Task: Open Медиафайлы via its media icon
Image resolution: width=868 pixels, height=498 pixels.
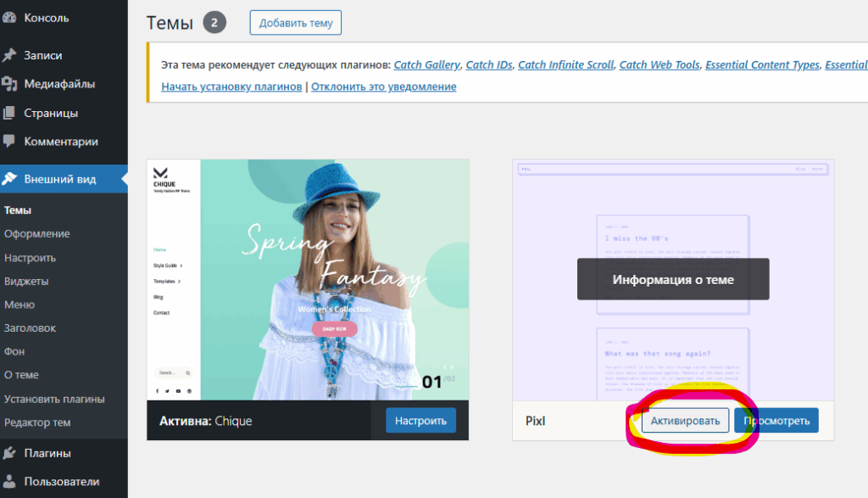Action: pos(10,84)
